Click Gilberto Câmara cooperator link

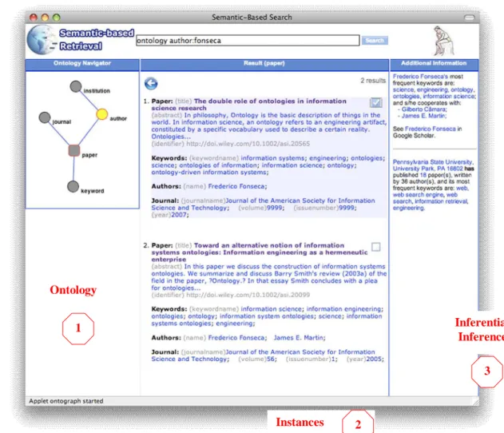click(423, 109)
